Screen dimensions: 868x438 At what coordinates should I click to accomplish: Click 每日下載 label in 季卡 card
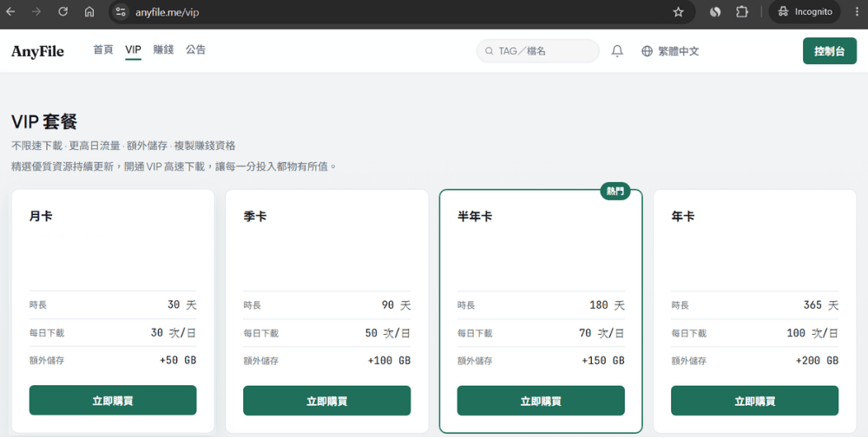(260, 333)
